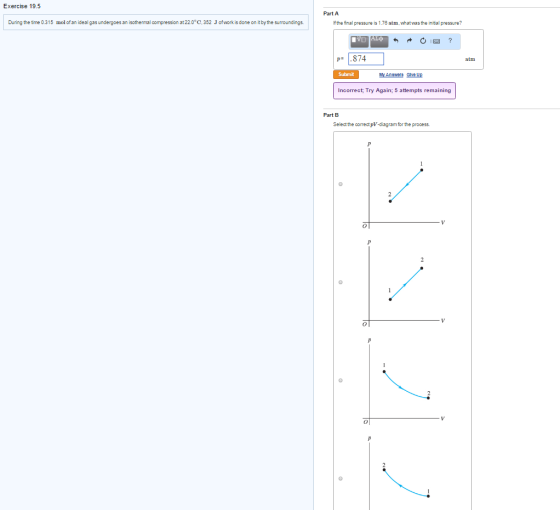Click the undo arrow in answer toolbar
560x510 pixels.
396,40
